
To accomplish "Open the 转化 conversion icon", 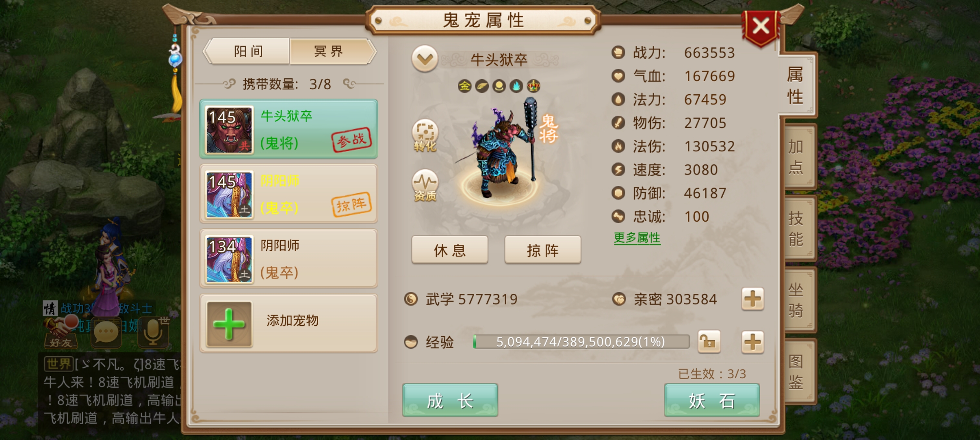I will (x=425, y=136).
